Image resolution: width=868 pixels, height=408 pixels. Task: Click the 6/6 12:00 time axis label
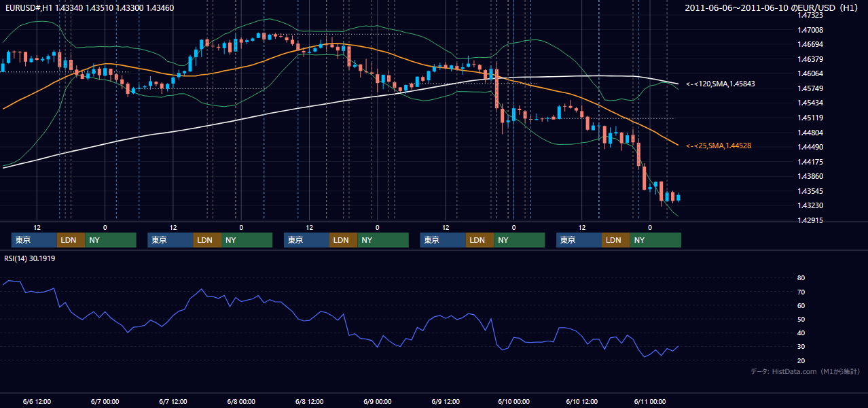coord(37,401)
